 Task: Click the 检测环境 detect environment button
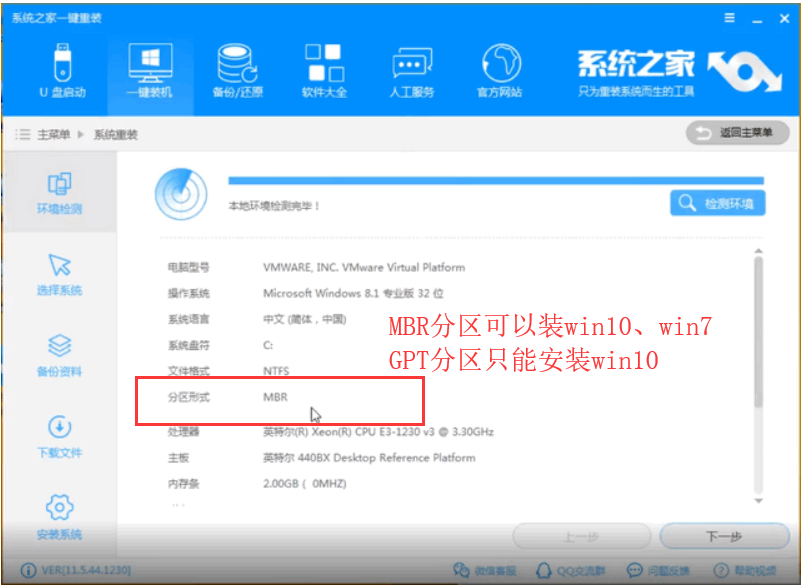[x=716, y=202]
